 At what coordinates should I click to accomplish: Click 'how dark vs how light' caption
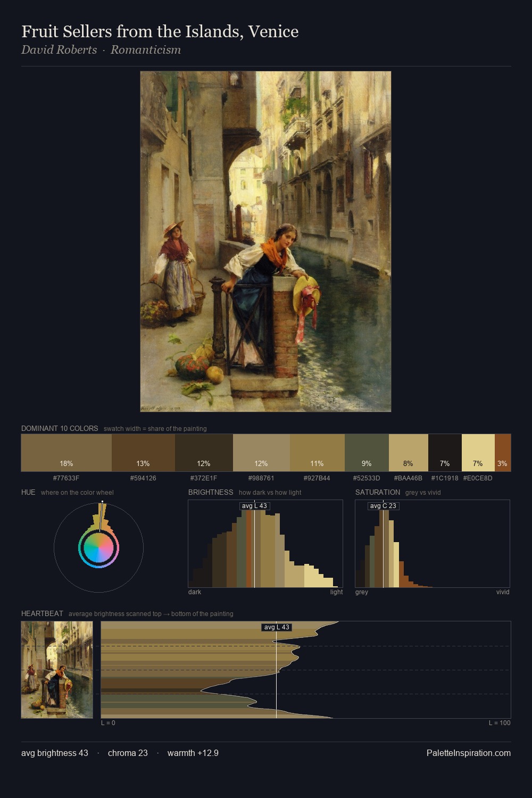pyautogui.click(x=270, y=493)
